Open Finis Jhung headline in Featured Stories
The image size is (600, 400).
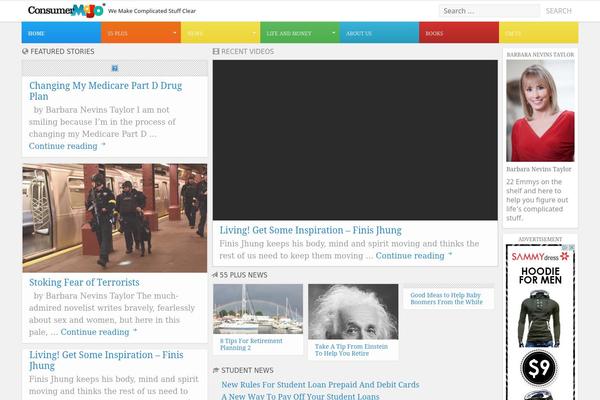point(106,360)
